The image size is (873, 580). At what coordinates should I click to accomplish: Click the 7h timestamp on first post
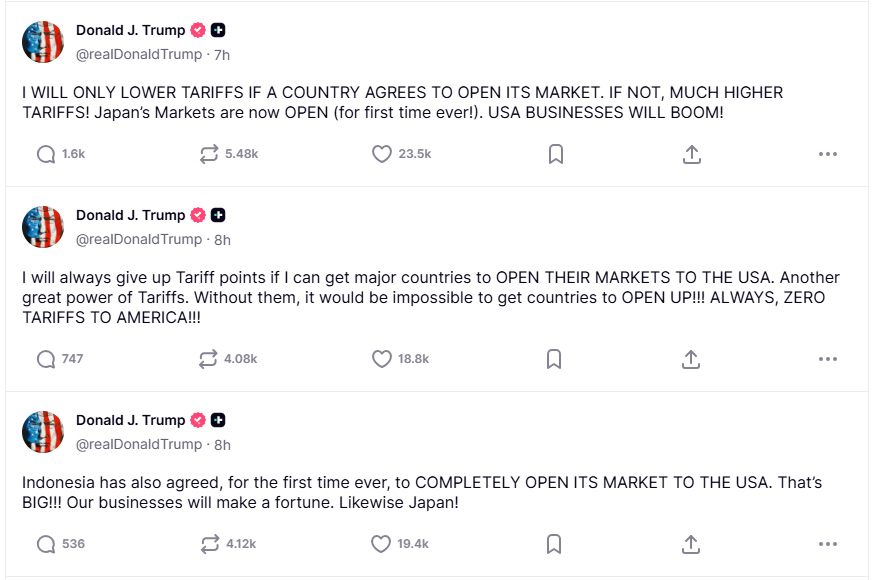pyautogui.click(x=222, y=54)
